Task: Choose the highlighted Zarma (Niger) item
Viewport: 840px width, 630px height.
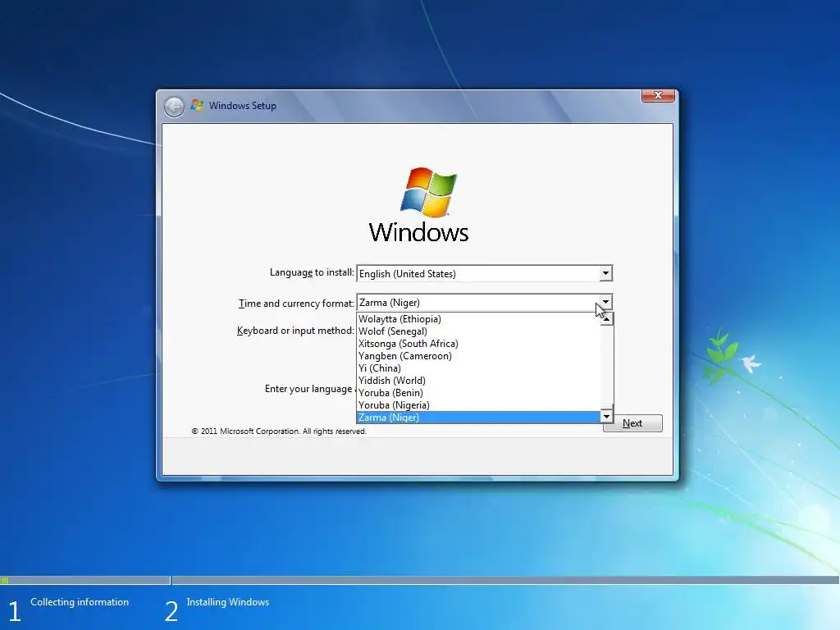Action: (478, 418)
